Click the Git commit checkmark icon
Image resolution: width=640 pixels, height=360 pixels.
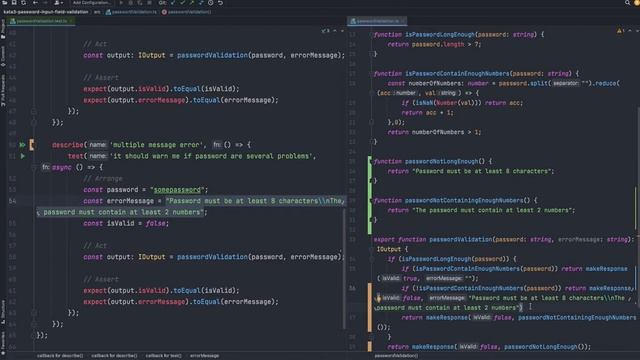182,2
